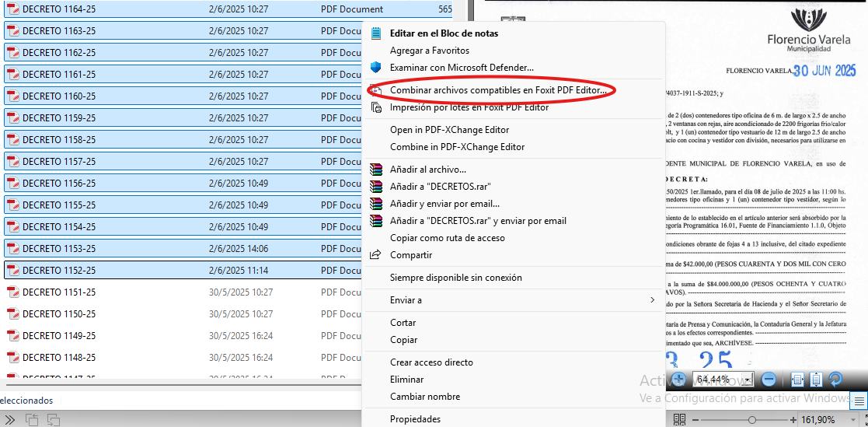Select the file name DECRETO 1154-25
The width and height of the screenshot is (868, 427).
tap(59, 227)
